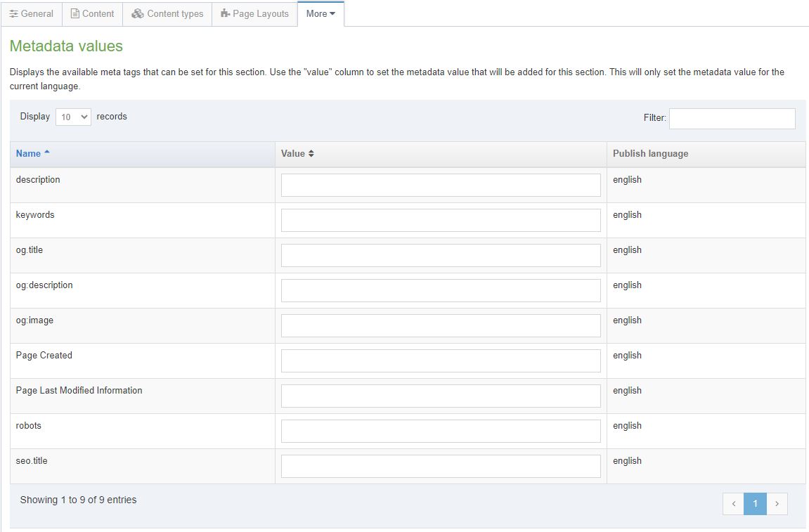This screenshot has height=532, width=809.
Task: Switch to the Page Layouts tab
Action: click(x=254, y=13)
